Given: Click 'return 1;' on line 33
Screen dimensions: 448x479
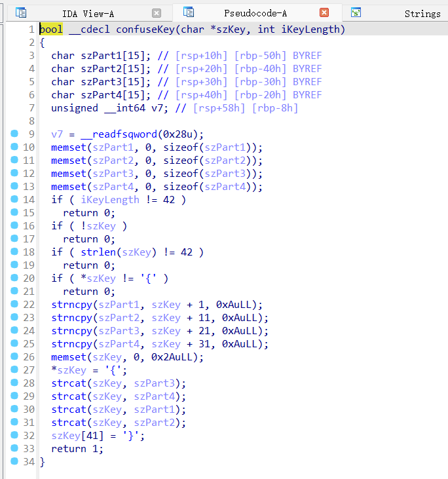Looking at the screenshot, I should [77, 449].
